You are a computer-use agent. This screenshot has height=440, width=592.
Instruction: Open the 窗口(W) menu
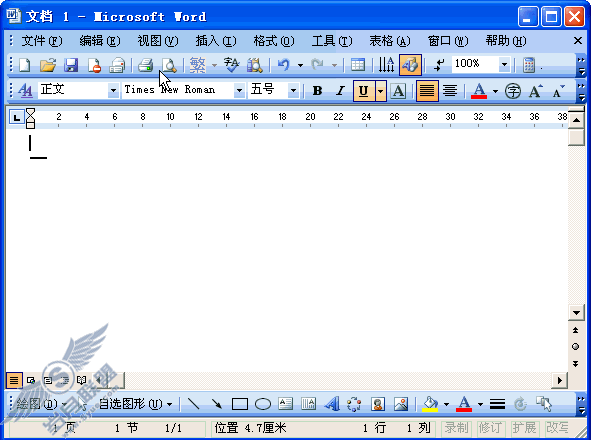point(448,41)
